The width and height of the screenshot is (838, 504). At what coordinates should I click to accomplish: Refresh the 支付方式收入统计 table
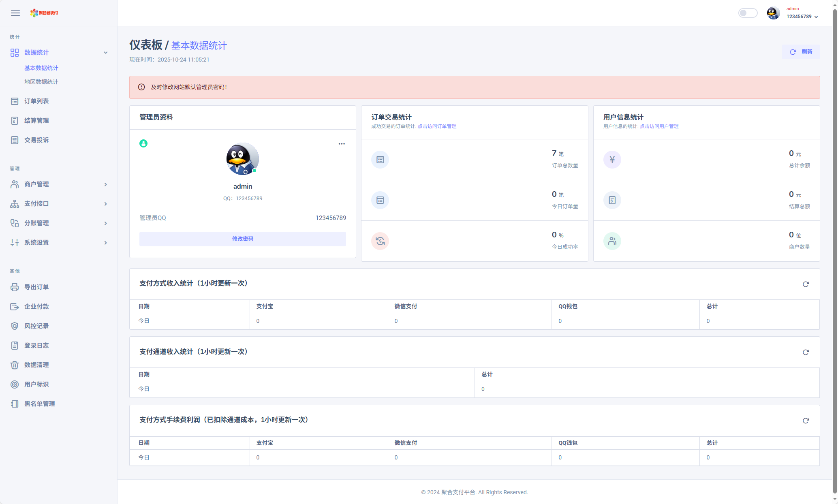[x=806, y=284]
